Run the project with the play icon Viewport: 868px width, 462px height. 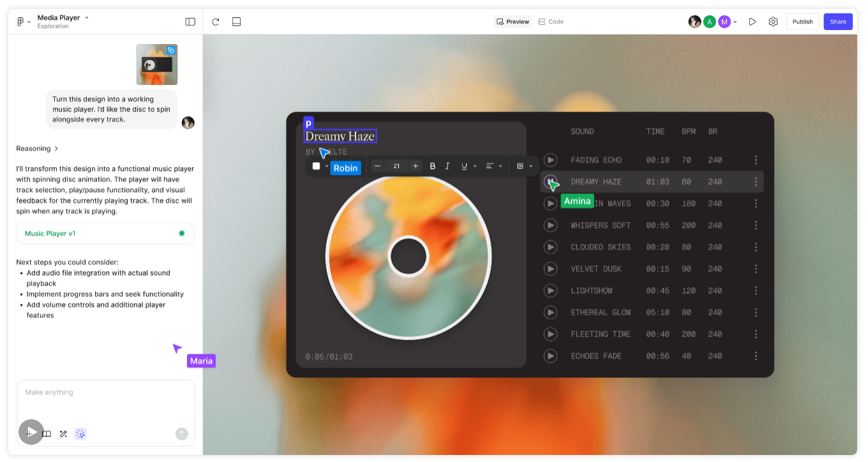coord(752,22)
